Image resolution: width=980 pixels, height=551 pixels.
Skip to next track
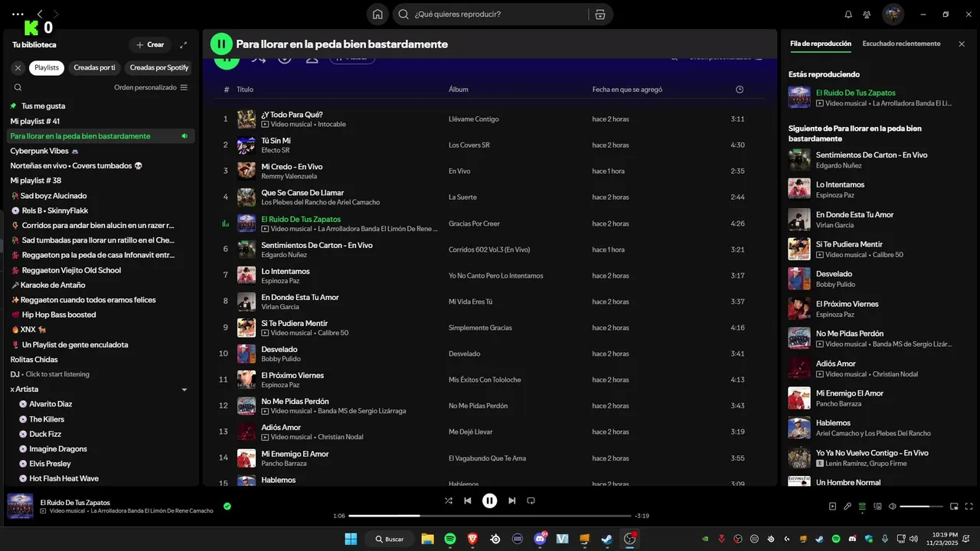[x=511, y=500]
